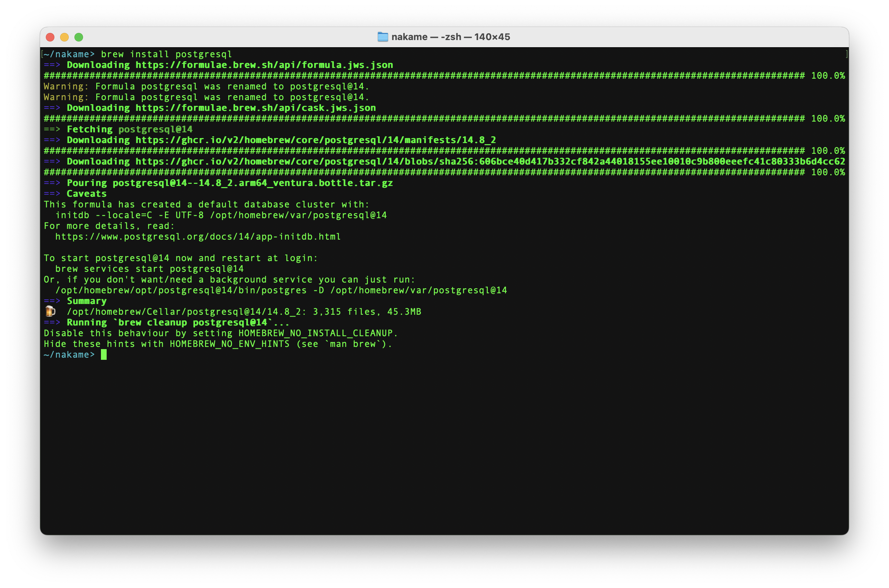889x588 pixels.
Task: Click the 'HOMEBREW_NO_ENV_HINTS' hint line
Action: 218,344
